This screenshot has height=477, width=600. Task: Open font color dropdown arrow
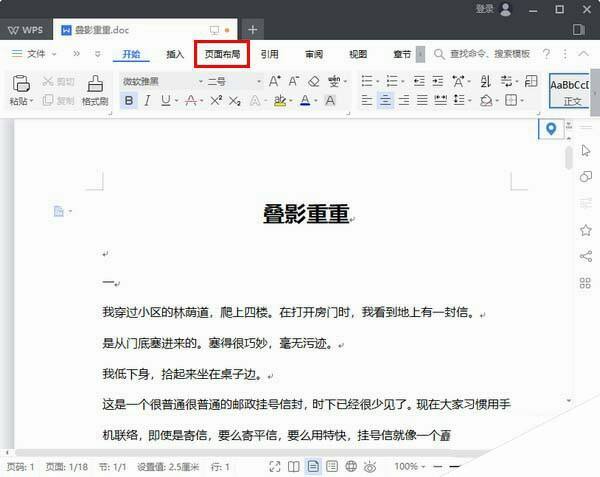coord(316,101)
